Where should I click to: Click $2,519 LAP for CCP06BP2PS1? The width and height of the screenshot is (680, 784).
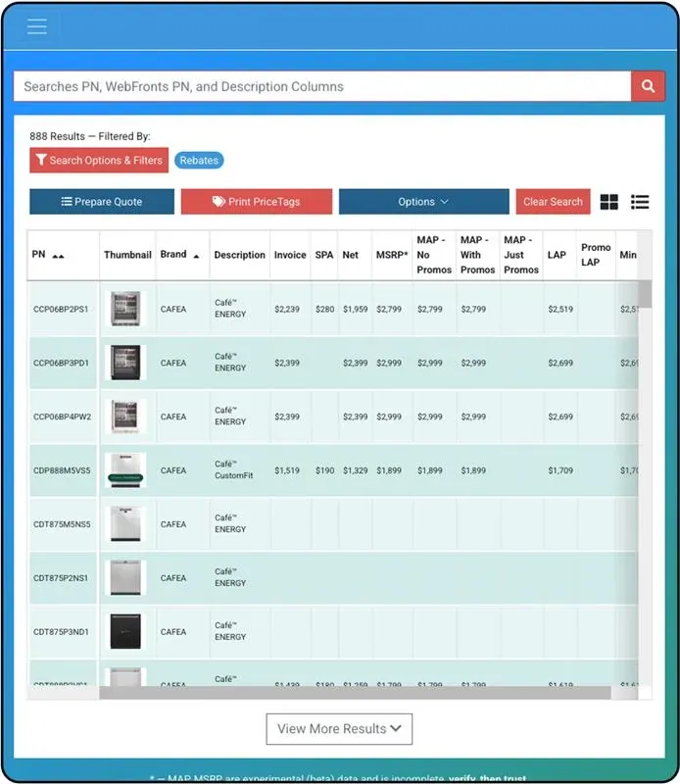pyautogui.click(x=560, y=309)
